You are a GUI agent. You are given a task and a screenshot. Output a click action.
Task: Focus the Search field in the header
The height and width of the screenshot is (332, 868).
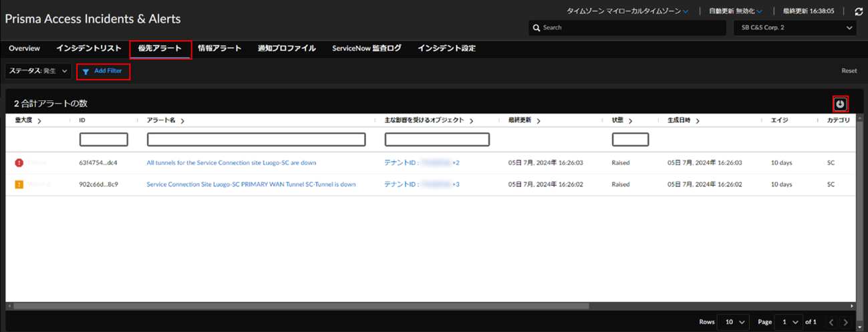click(x=627, y=28)
